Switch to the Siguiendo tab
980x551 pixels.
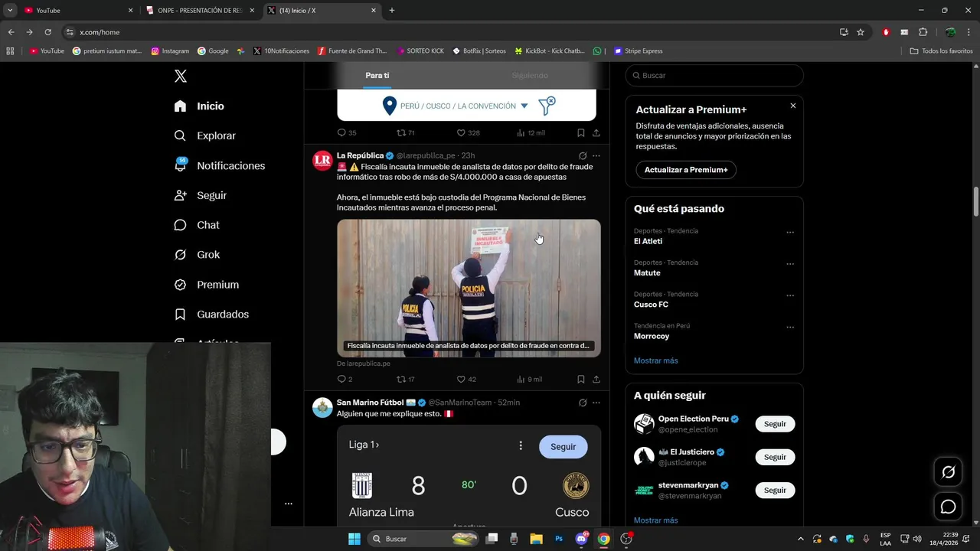click(530, 76)
